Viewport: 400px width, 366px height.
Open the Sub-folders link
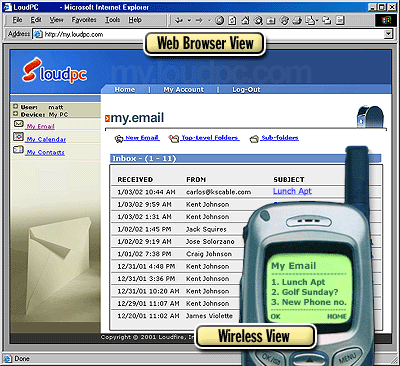pyautogui.click(x=280, y=138)
